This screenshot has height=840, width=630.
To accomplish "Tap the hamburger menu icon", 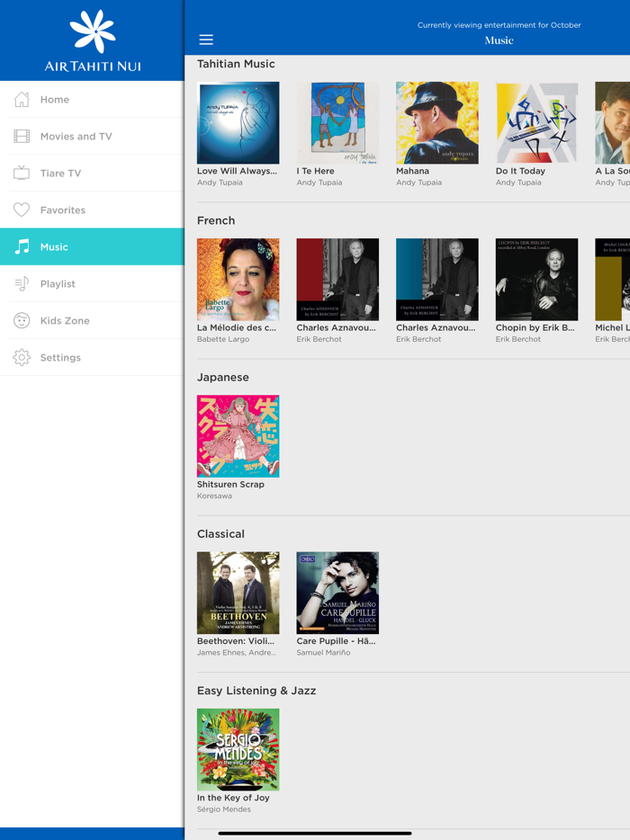I will (206, 40).
